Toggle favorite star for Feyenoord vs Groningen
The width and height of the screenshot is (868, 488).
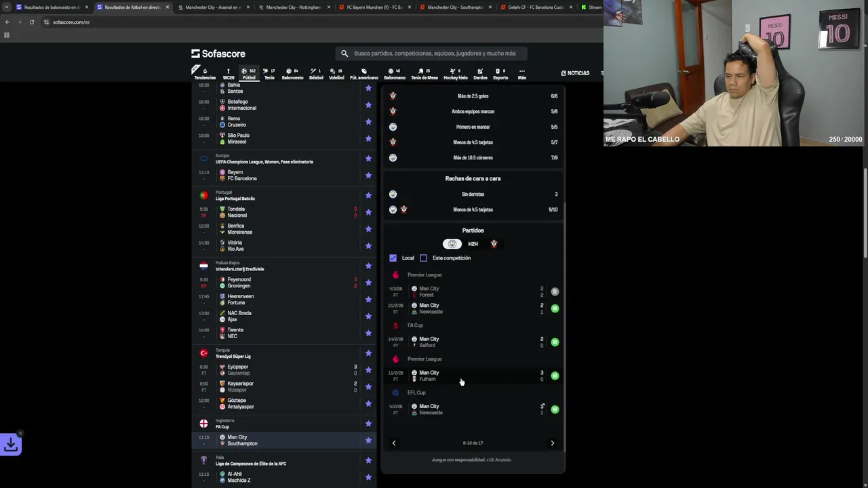pyautogui.click(x=368, y=282)
